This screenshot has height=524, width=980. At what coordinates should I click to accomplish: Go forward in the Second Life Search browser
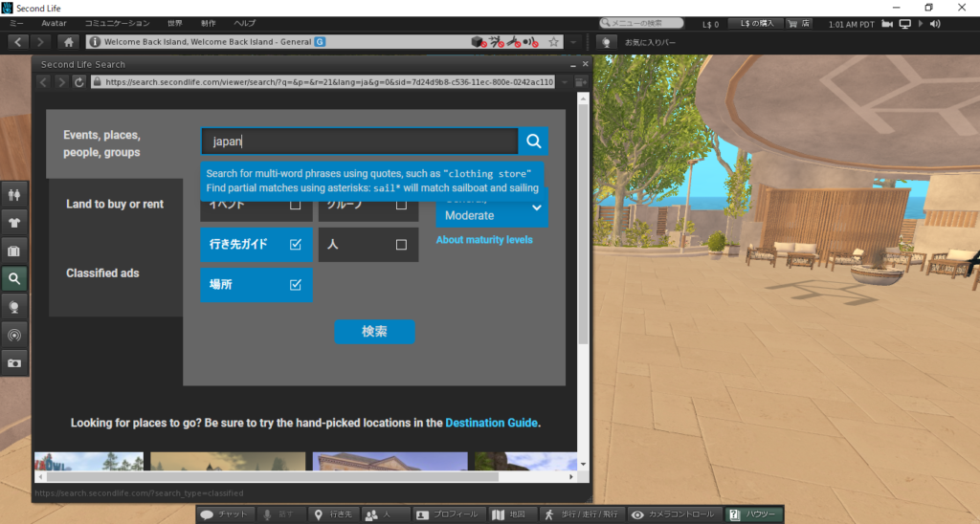tap(60, 82)
